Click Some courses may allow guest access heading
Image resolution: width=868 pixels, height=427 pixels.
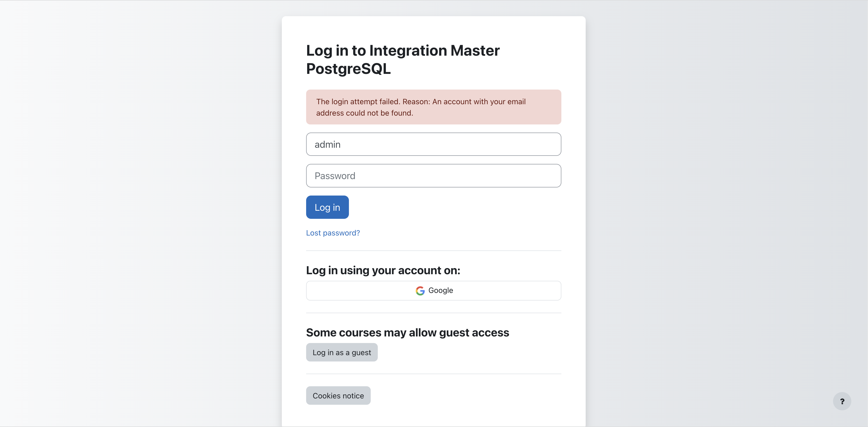pyautogui.click(x=407, y=333)
